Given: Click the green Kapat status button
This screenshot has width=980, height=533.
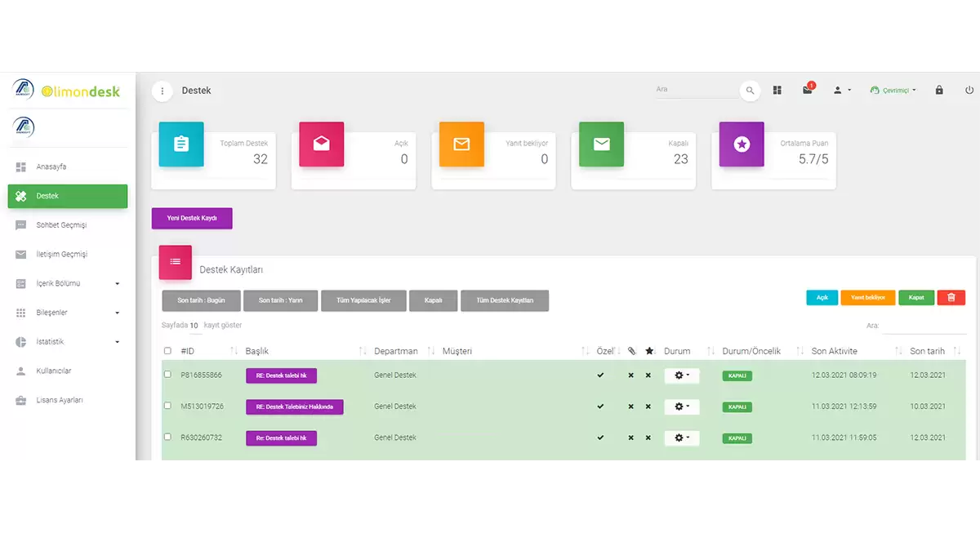Looking at the screenshot, I should tap(916, 298).
